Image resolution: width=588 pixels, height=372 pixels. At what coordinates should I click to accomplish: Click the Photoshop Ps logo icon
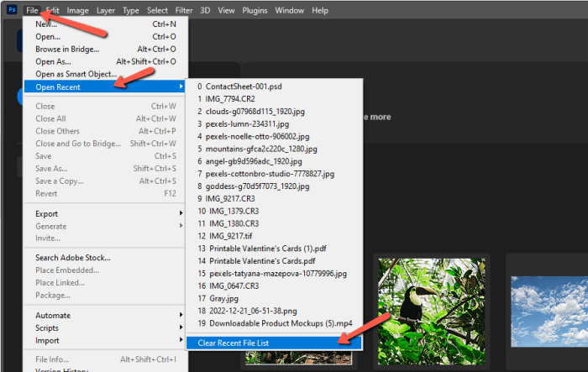(x=8, y=10)
